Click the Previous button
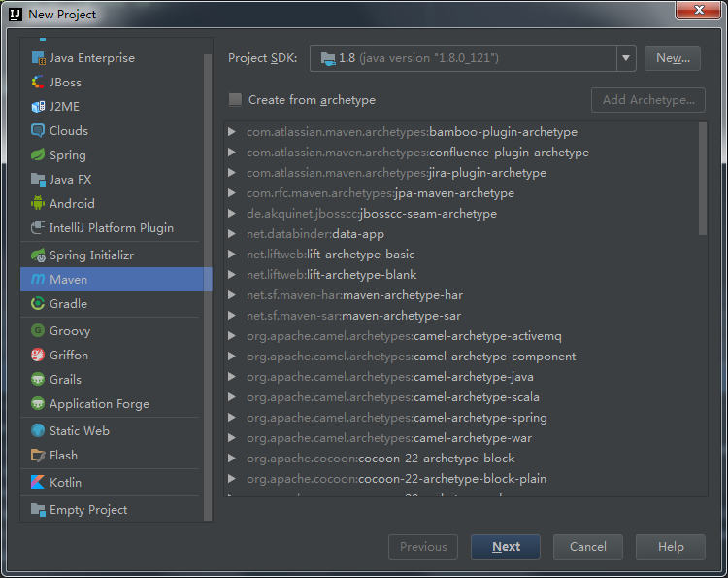Viewport: 728px width, 578px height. 423,546
